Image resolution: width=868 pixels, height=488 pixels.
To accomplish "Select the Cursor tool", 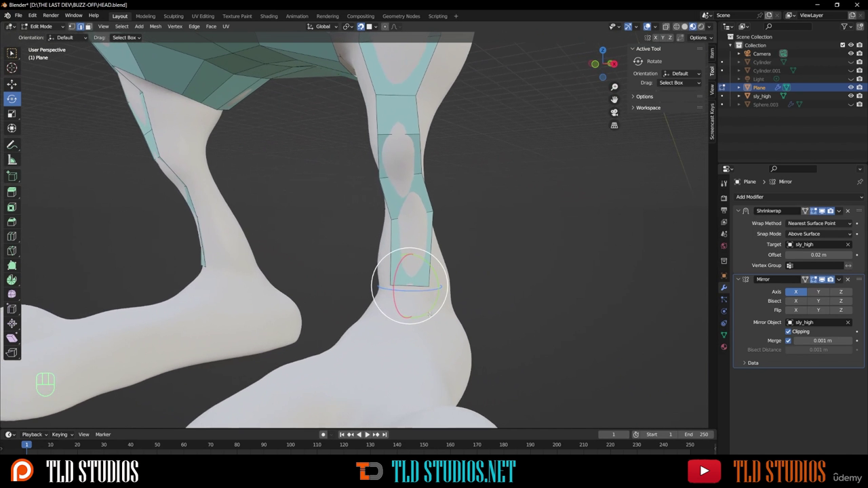I will coord(12,68).
